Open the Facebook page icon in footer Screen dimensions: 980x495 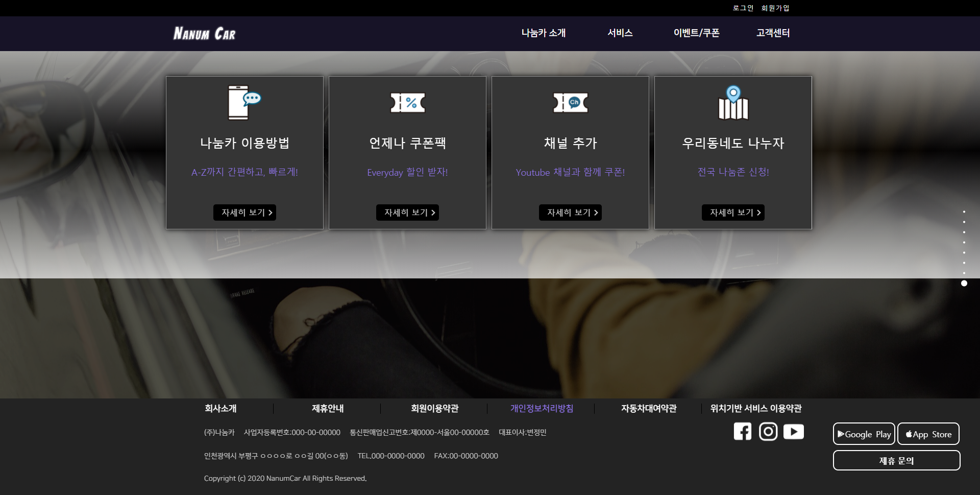[x=742, y=432]
